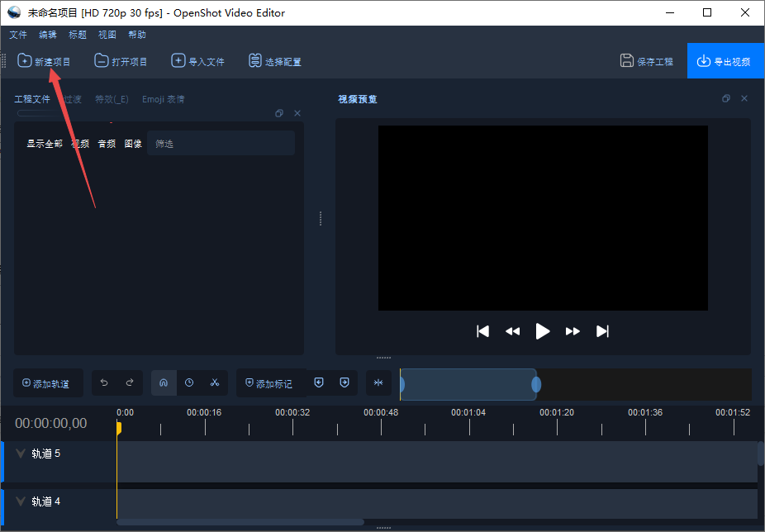765x532 pixels.
Task: Click the redo arrow in timeline toolbar
Action: [130, 382]
